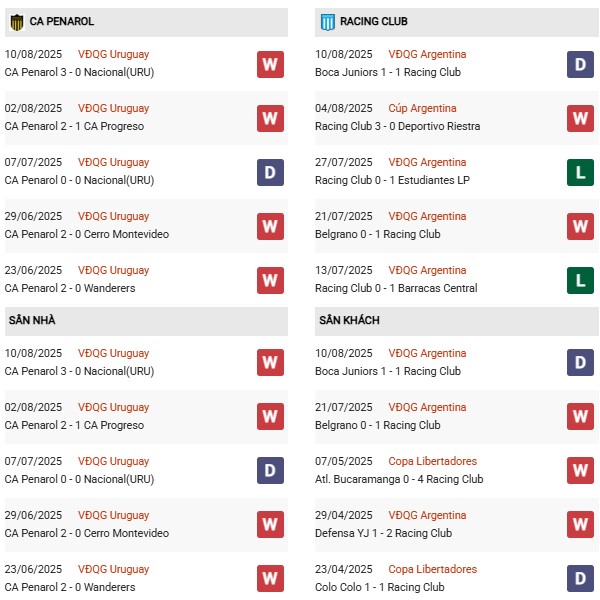Click the W badge for the Defensa YJ match
This screenshot has width=600, height=600.
[580, 525]
